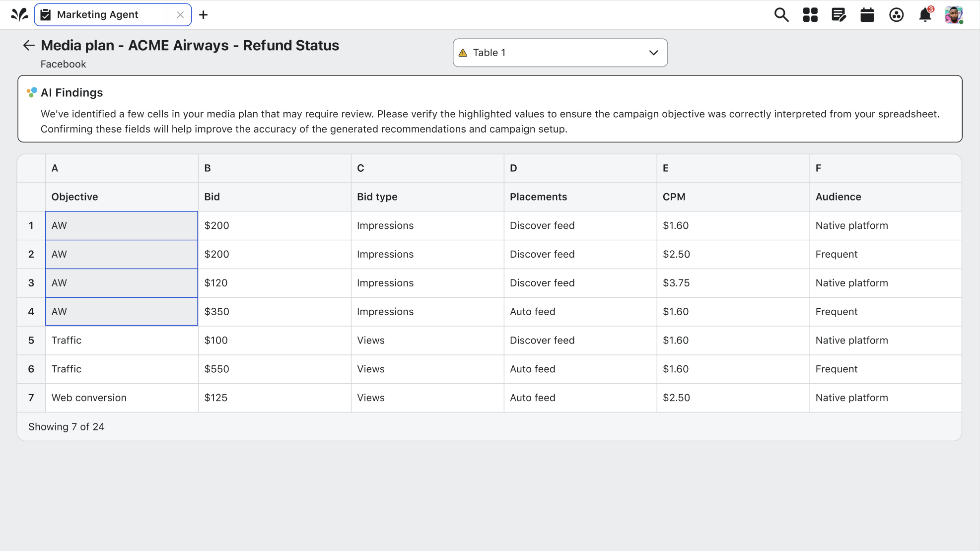
Task: Select Native platform cell in row 1
Action: point(886,226)
